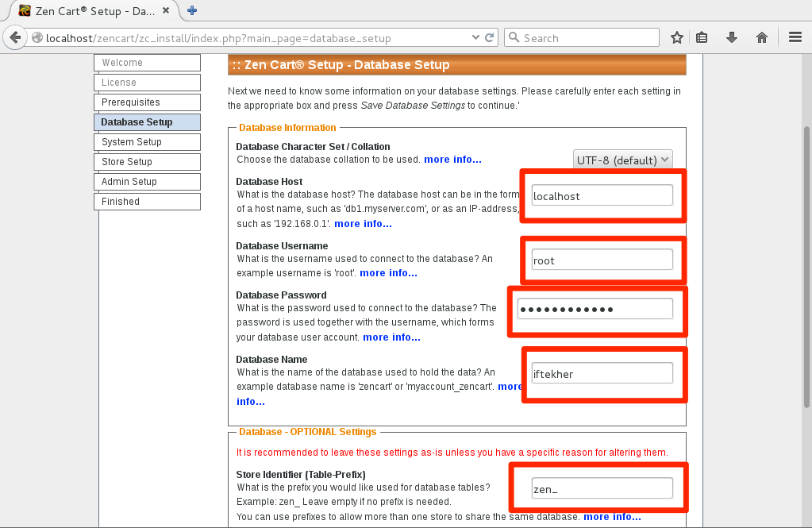This screenshot has width=812, height=528.
Task: Click the Database Username field containing root
Action: [602, 260]
